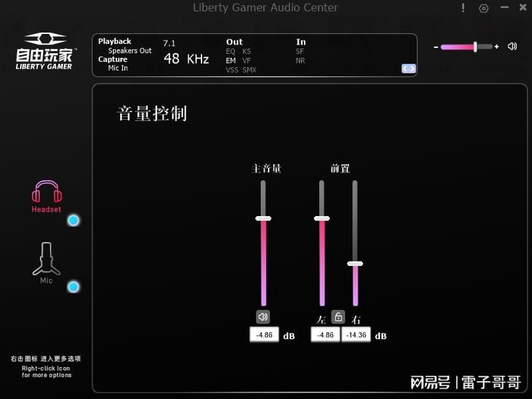Mute with speaker icon under master volume
The height and width of the screenshot is (399, 532).
pyautogui.click(x=263, y=317)
